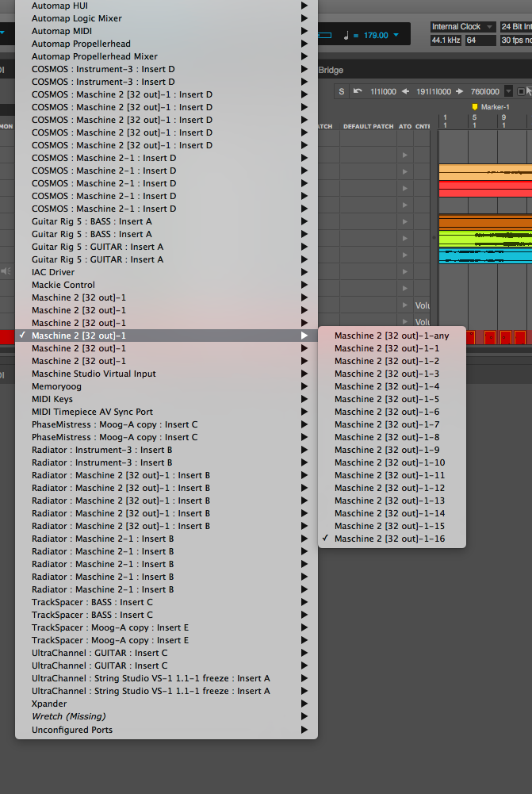Image resolution: width=532 pixels, height=794 pixels.
Task: Expand the MIDI Timepiece AV Sync Port arrow
Action: point(304,412)
